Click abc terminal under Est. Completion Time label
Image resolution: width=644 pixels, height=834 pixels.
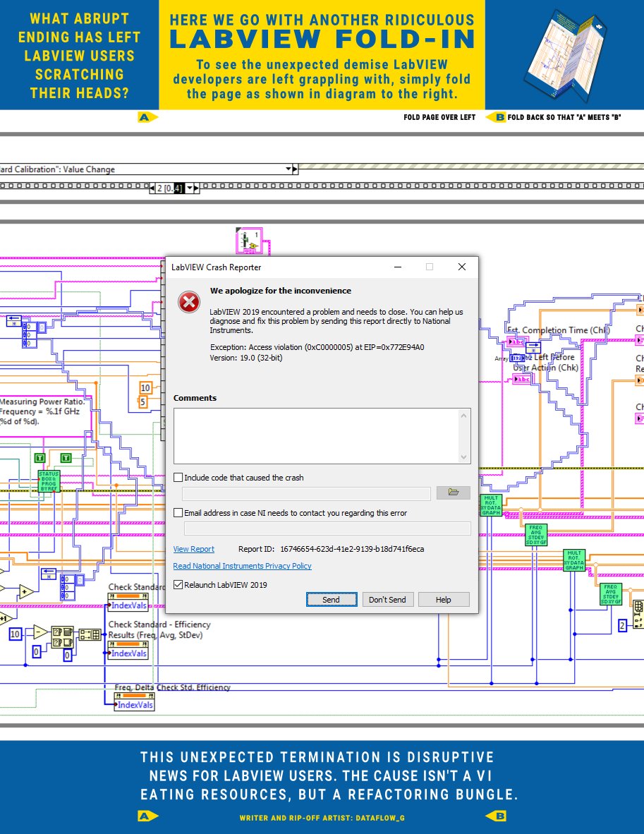(x=518, y=342)
